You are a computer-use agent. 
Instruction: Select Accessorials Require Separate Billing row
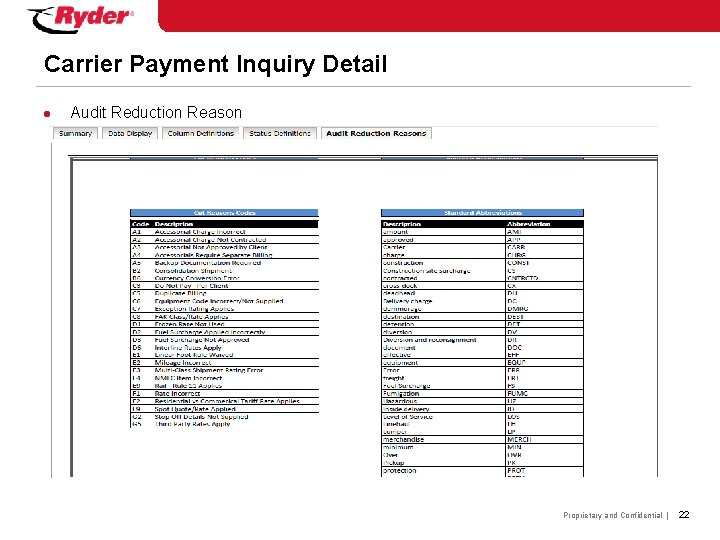pyautogui.click(x=224, y=255)
